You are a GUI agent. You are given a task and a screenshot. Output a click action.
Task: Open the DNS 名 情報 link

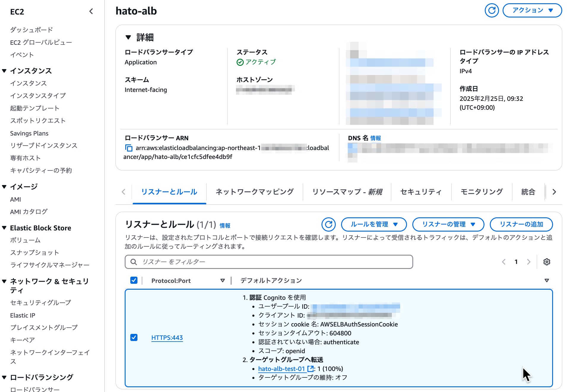click(x=376, y=138)
